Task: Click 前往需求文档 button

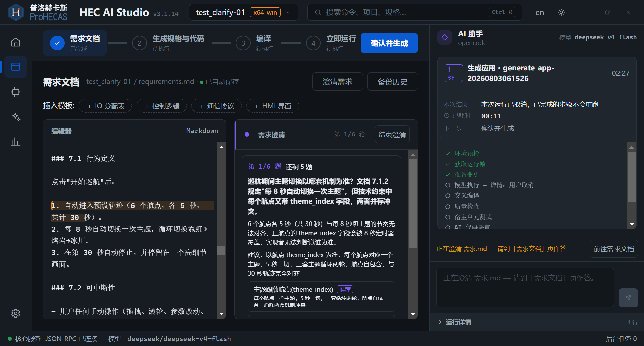Action: (x=613, y=249)
